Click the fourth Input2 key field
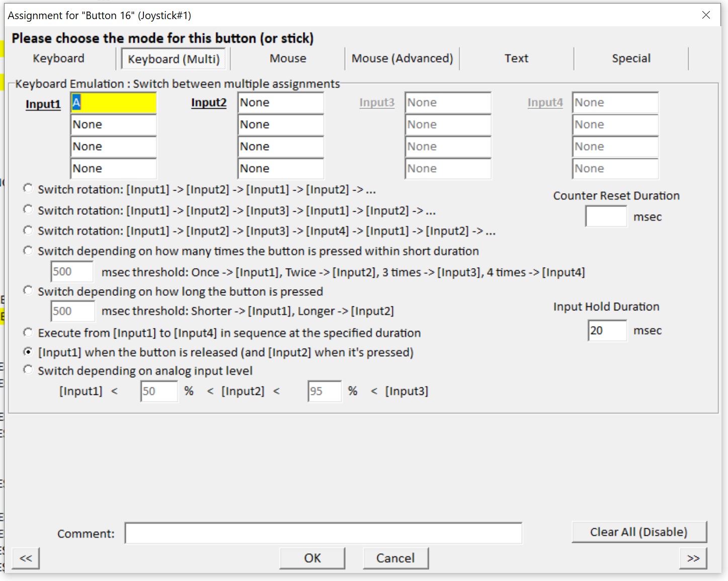 click(x=281, y=169)
